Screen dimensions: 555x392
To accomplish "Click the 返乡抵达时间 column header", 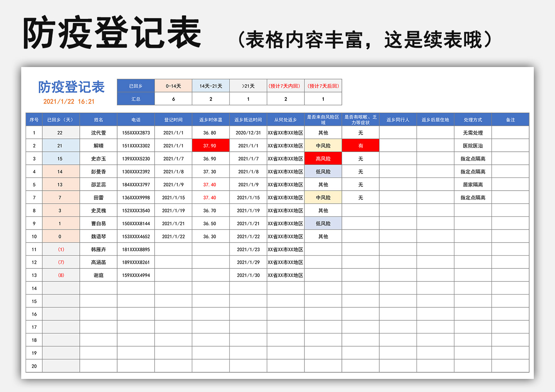I will (x=248, y=120).
